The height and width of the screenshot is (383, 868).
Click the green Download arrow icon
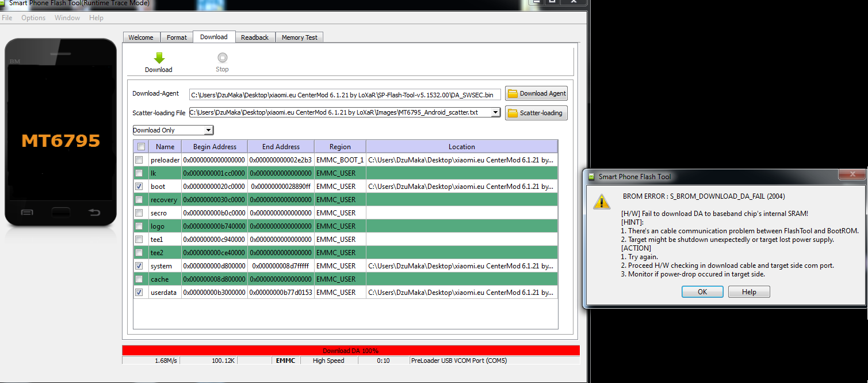[x=159, y=58]
